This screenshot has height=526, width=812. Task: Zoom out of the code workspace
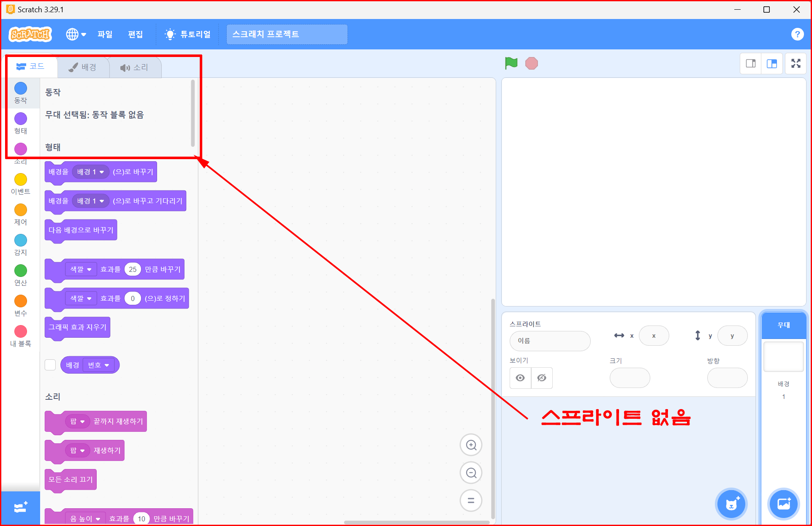pyautogui.click(x=471, y=473)
